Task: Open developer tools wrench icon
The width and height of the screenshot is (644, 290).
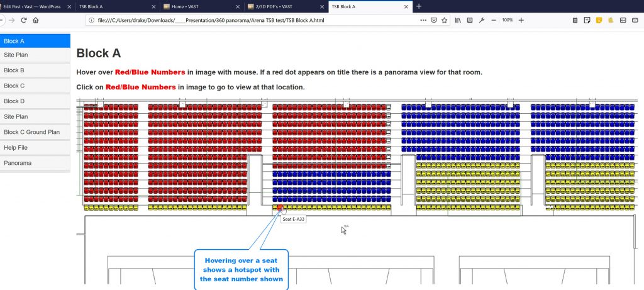Action: point(481,20)
